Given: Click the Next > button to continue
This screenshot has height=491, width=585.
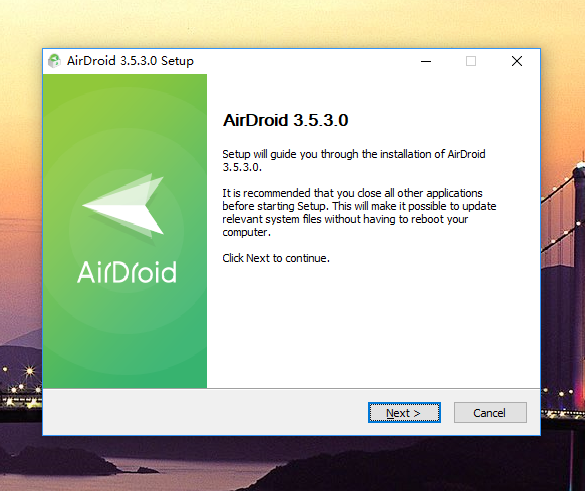Looking at the screenshot, I should point(404,413).
